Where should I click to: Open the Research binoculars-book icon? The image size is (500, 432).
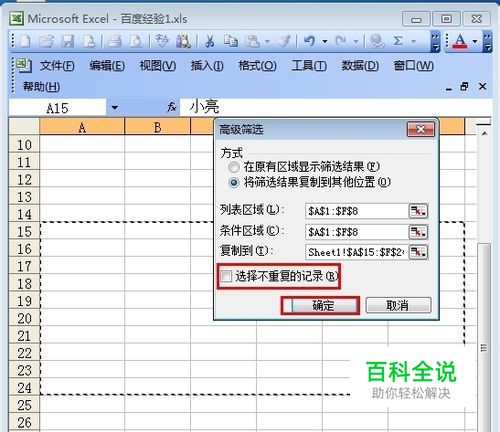point(183,41)
